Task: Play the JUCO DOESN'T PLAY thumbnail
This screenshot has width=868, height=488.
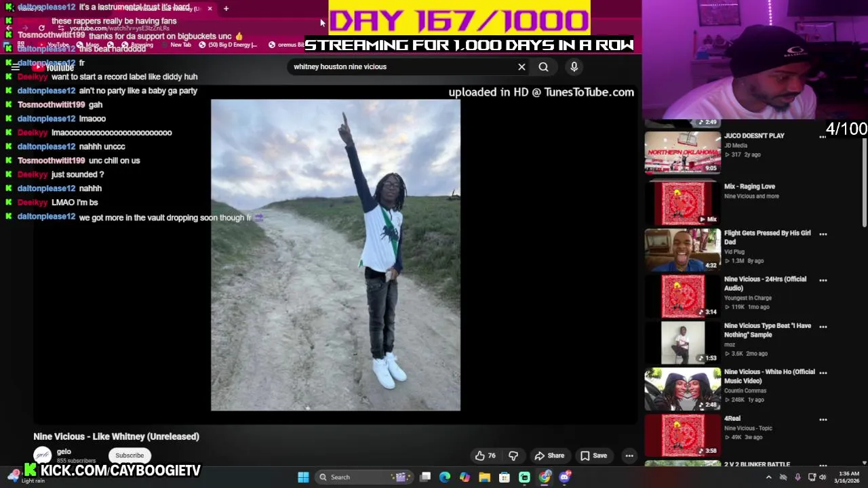Action: [x=682, y=152]
